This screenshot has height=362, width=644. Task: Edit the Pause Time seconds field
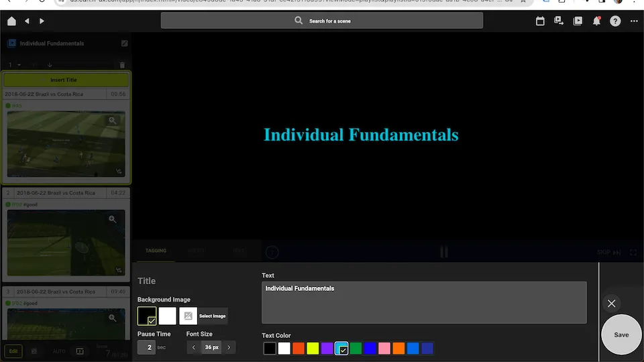coord(147,347)
